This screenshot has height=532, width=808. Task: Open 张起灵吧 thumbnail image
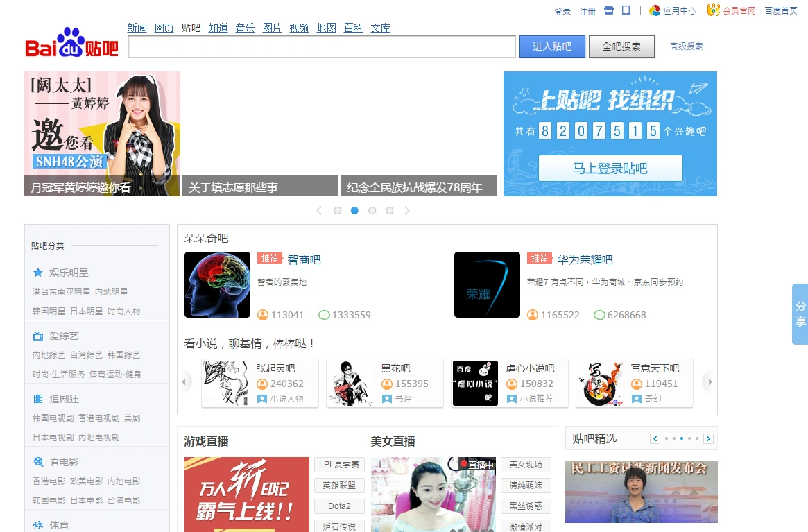[225, 383]
